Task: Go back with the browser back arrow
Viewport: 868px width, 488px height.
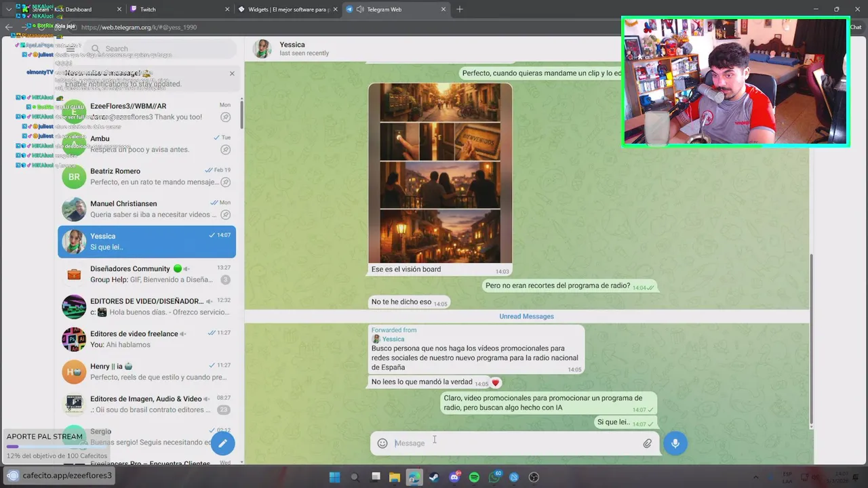Action: (9, 27)
